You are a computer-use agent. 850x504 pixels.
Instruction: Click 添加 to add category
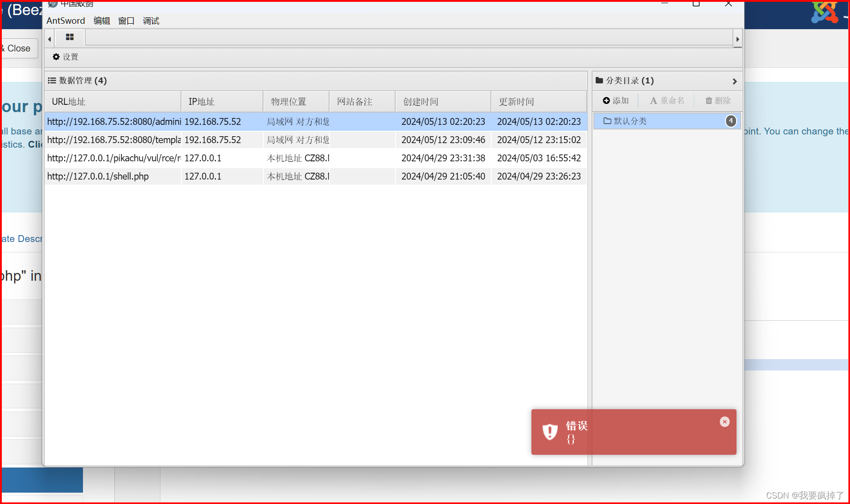click(x=616, y=101)
